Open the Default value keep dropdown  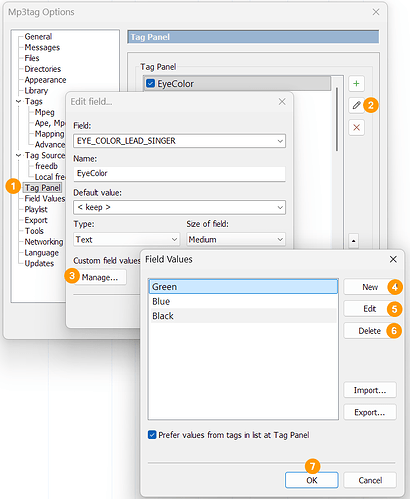coord(179,207)
